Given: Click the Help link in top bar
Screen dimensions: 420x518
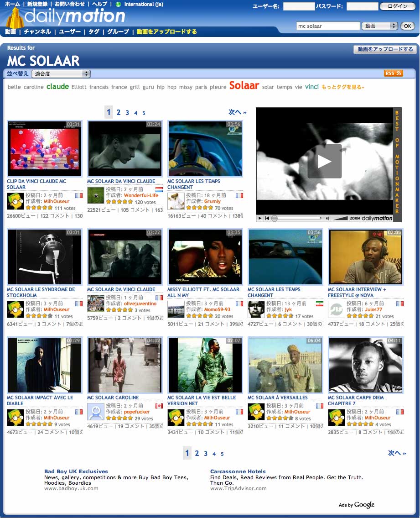Looking at the screenshot, I should [x=99, y=4].
